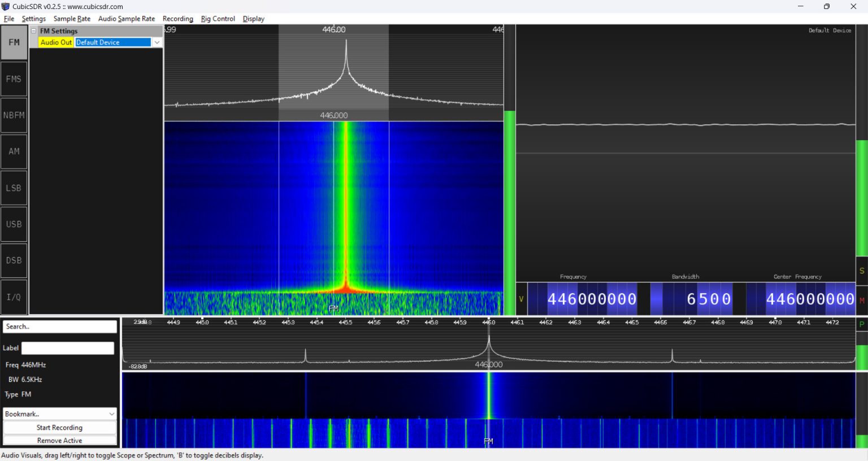Select the FMS stereo mode button
Viewport: 868px width, 461px height.
14,79
